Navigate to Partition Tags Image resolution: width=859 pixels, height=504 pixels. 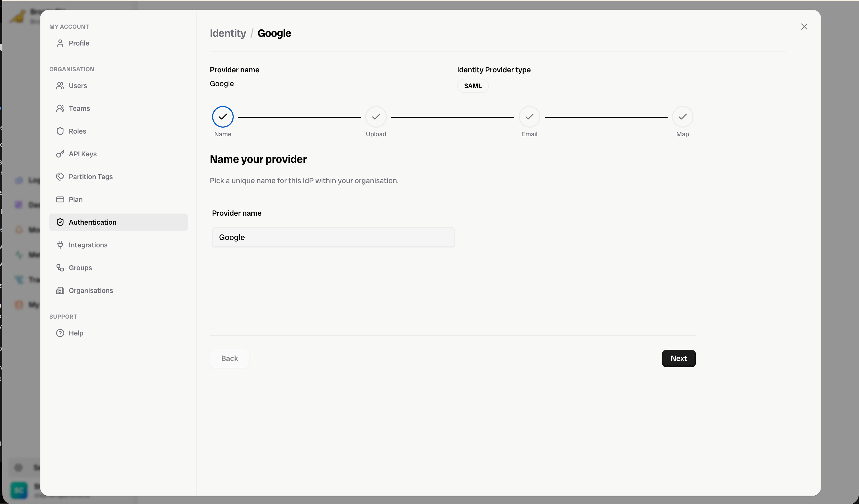[x=118, y=177]
